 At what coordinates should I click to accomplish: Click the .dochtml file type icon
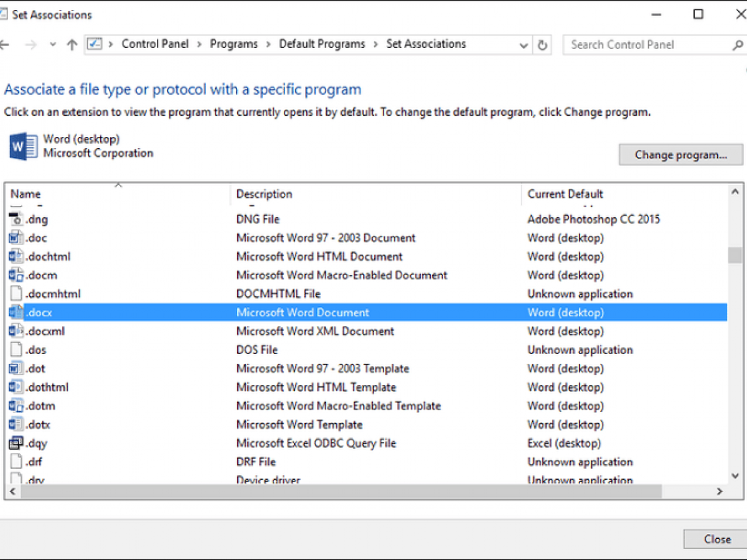pyautogui.click(x=16, y=256)
